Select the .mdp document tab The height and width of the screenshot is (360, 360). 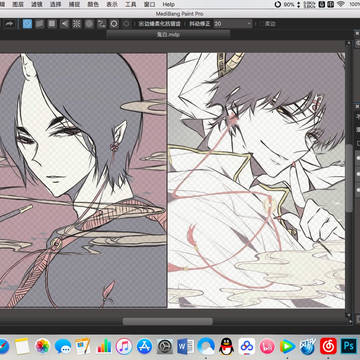pos(168,35)
